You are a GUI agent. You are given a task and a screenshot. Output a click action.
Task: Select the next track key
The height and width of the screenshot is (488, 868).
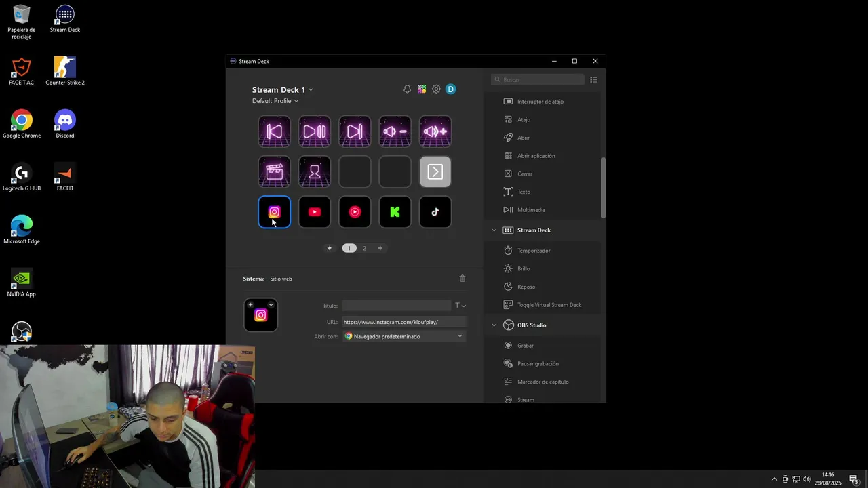pyautogui.click(x=355, y=131)
